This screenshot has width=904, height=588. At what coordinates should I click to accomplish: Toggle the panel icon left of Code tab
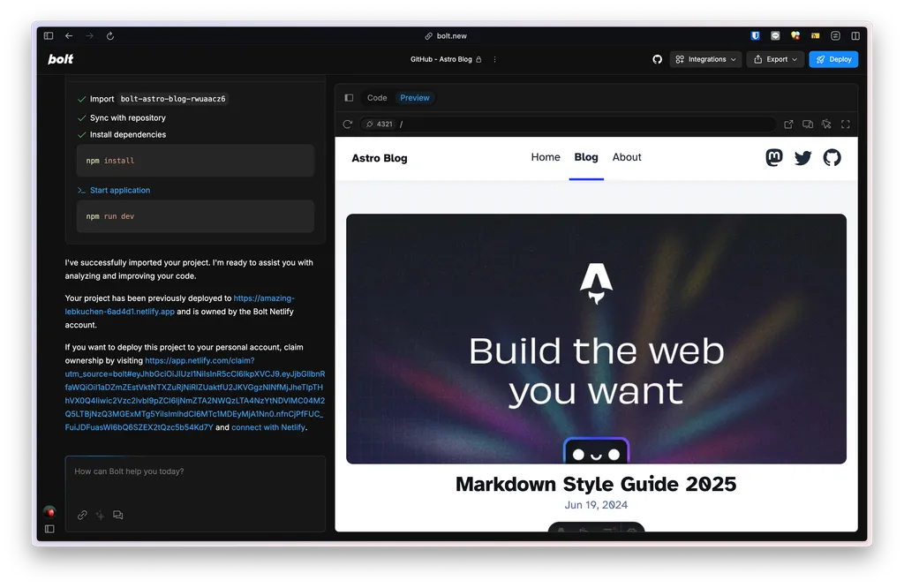[x=349, y=98]
